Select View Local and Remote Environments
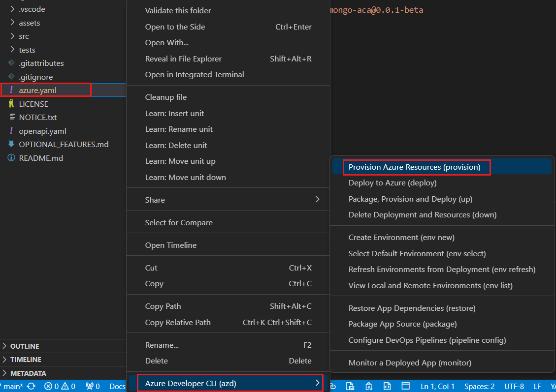 [x=442, y=286]
